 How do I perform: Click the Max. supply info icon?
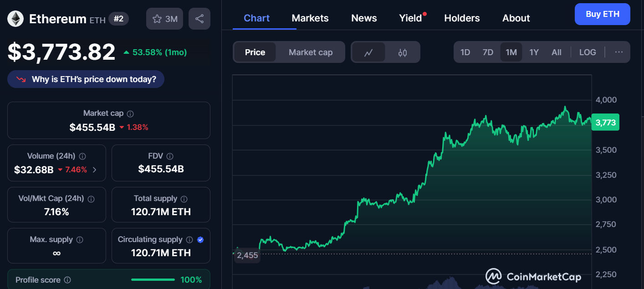pos(81,239)
